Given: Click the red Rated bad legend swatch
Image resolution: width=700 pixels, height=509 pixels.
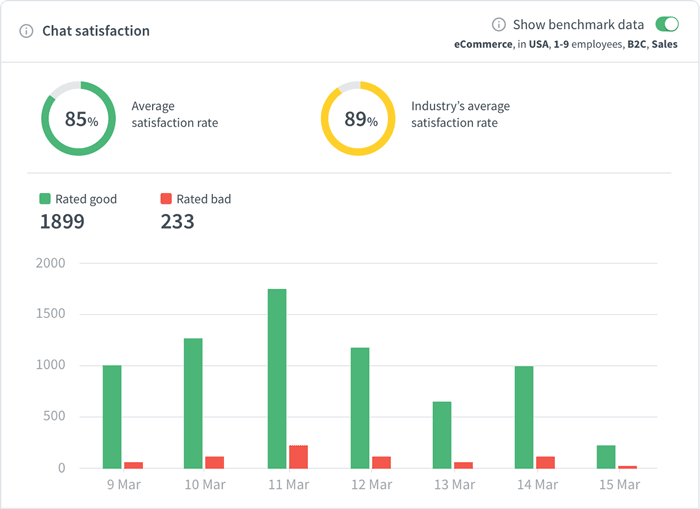Looking at the screenshot, I should click(x=167, y=199).
